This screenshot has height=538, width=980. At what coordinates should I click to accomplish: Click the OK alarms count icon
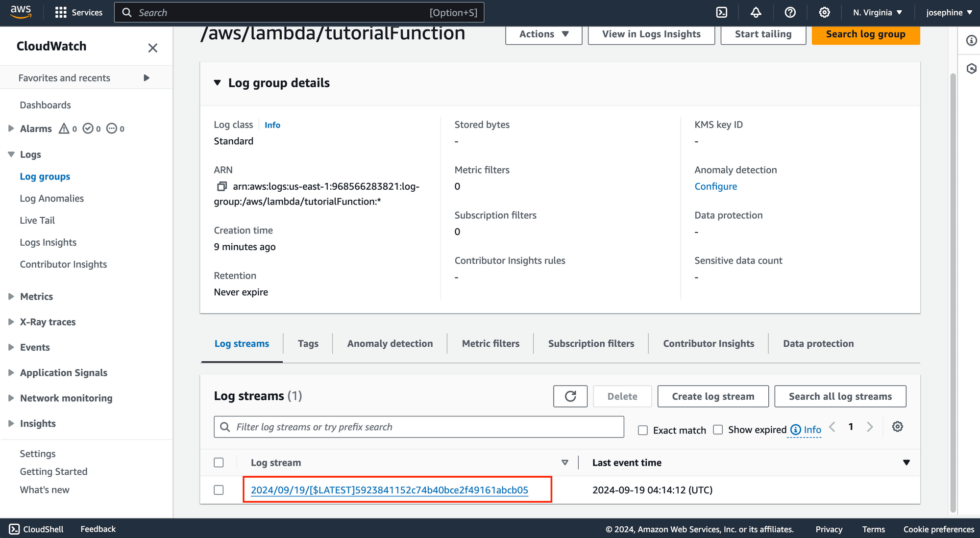tap(88, 128)
